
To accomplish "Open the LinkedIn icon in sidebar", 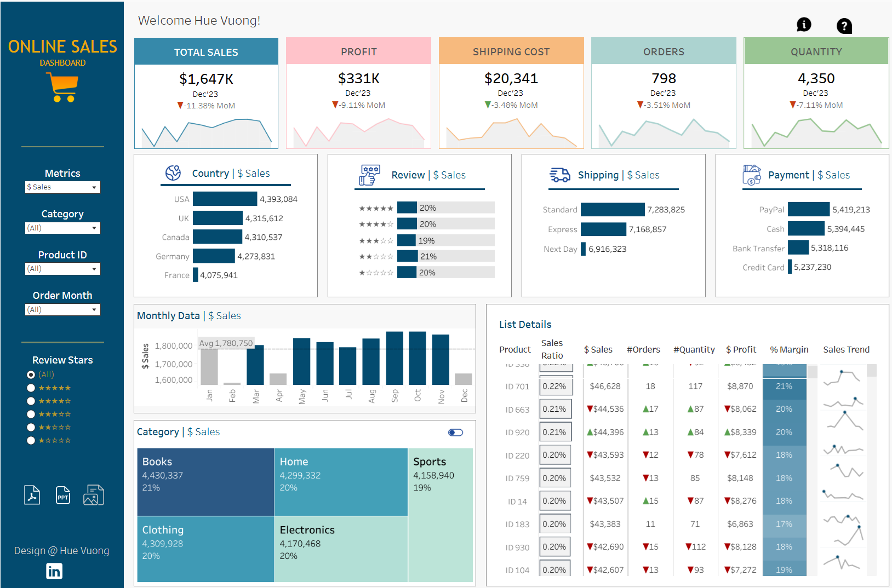I will 54,571.
